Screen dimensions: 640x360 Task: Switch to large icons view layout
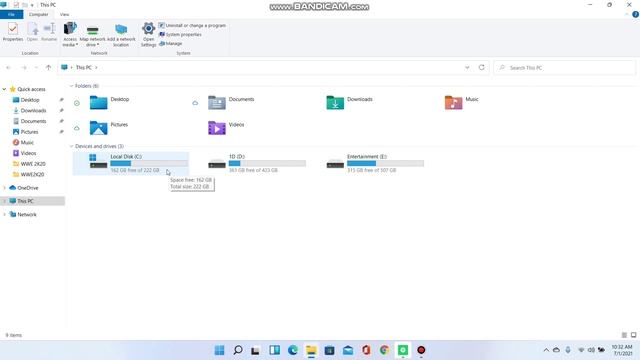633,335
